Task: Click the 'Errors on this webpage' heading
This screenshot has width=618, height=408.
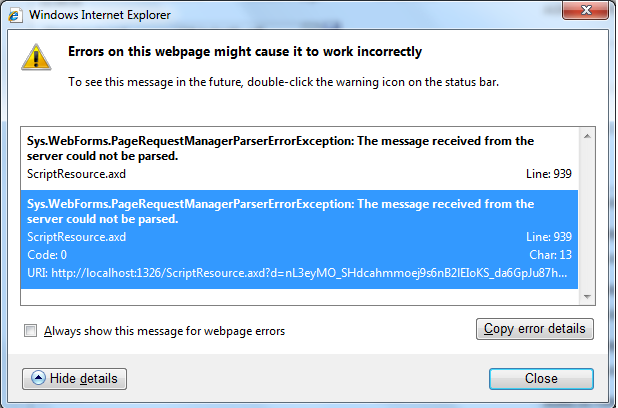Action: click(244, 52)
